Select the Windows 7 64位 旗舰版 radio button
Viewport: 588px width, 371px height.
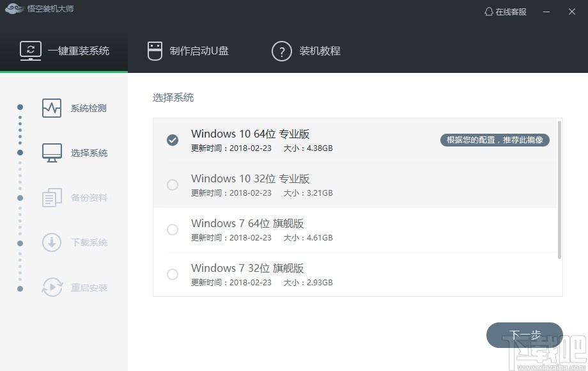point(173,229)
